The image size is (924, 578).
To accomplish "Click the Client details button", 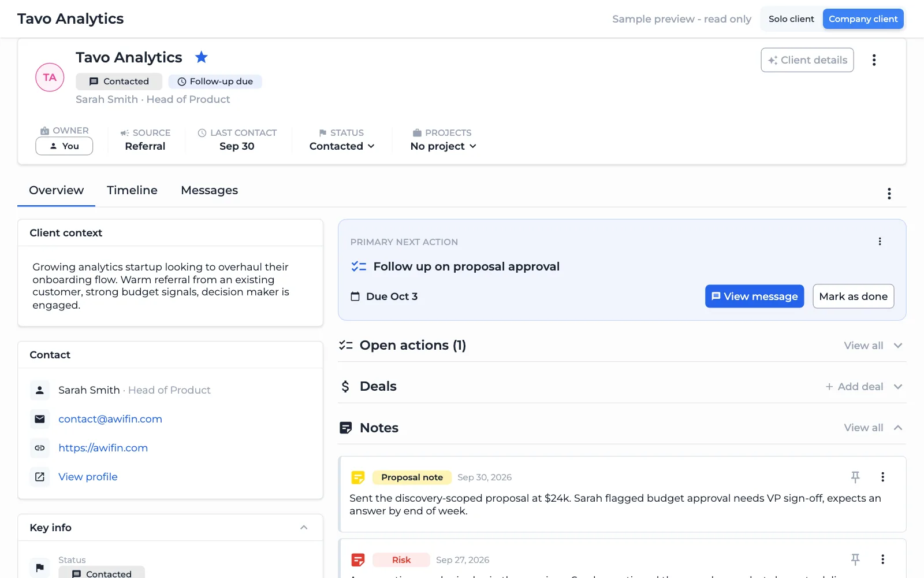I will tap(807, 60).
